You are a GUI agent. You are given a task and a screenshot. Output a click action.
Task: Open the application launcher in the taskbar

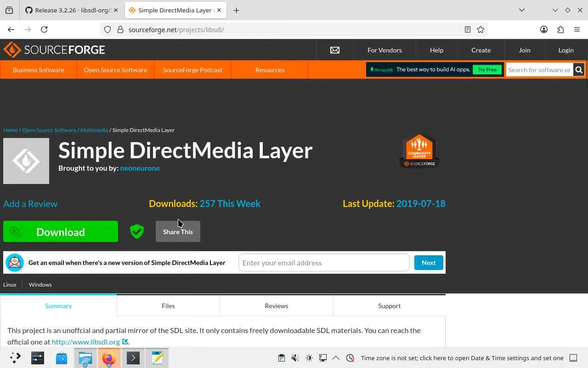pos(16,358)
